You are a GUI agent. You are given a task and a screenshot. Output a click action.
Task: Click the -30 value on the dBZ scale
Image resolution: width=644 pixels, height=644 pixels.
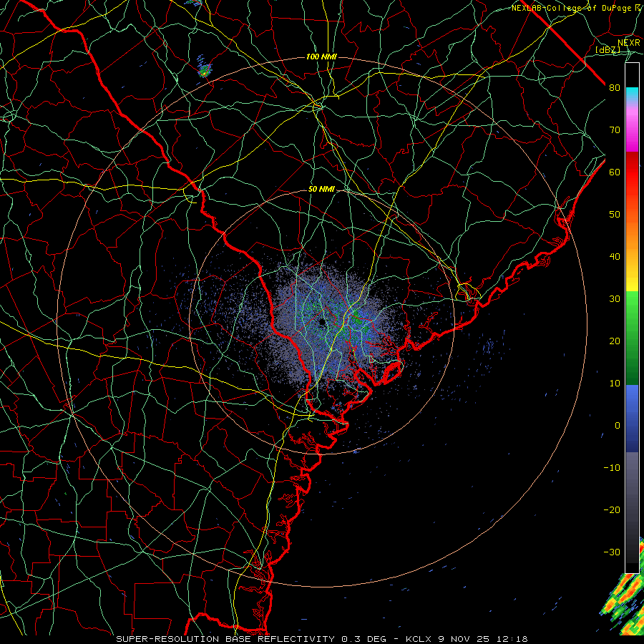click(x=612, y=552)
